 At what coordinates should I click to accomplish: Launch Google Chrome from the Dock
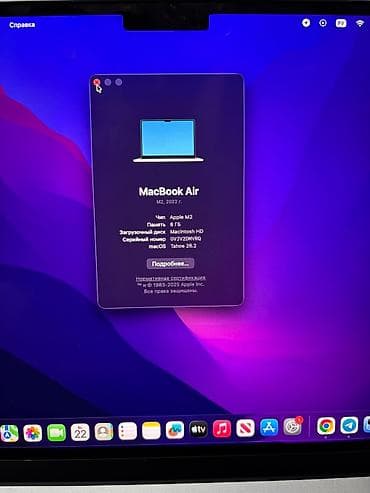pos(326,426)
